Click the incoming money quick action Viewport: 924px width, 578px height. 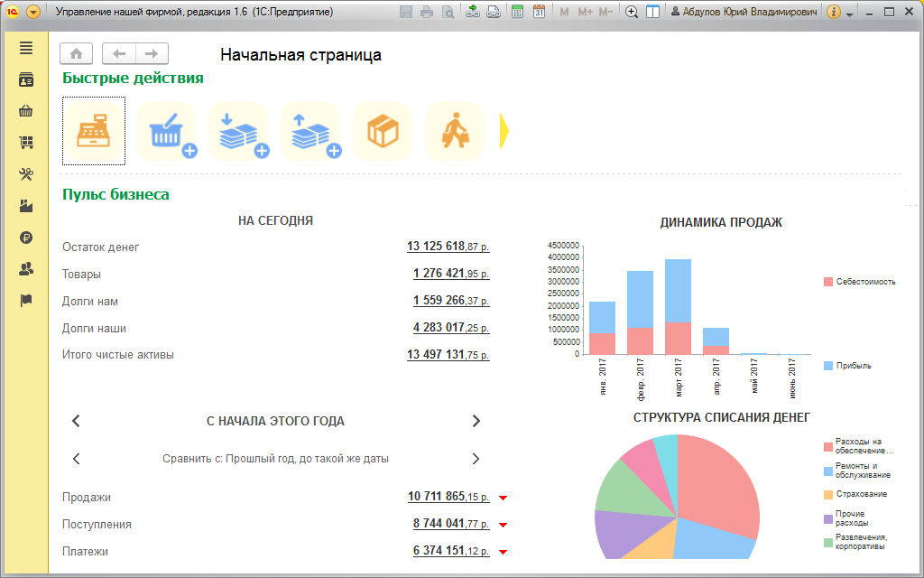coord(238,132)
